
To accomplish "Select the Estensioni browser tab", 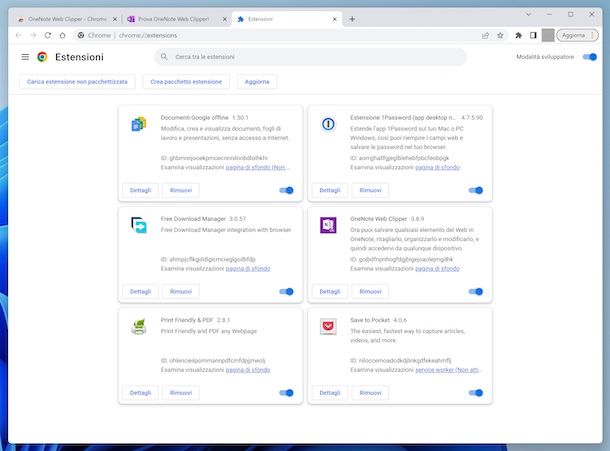I will pos(287,19).
